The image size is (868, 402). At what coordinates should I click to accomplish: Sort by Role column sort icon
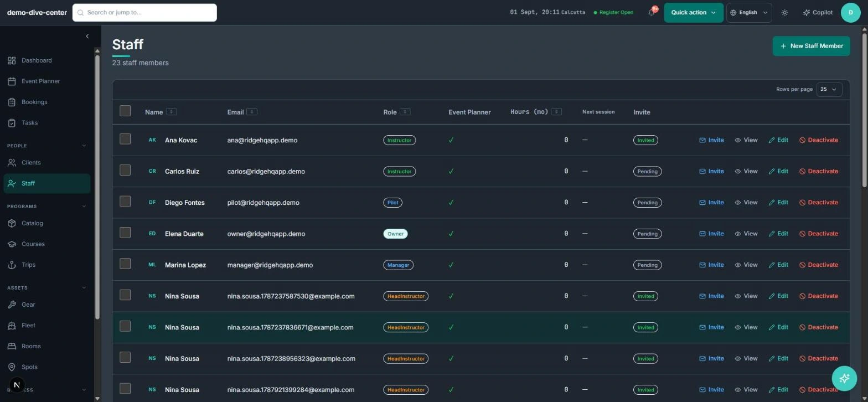point(405,112)
